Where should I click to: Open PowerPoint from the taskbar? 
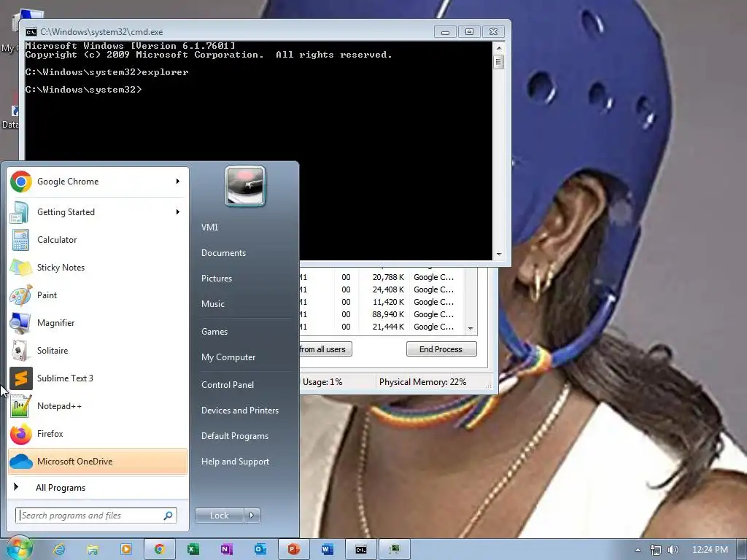click(x=293, y=549)
